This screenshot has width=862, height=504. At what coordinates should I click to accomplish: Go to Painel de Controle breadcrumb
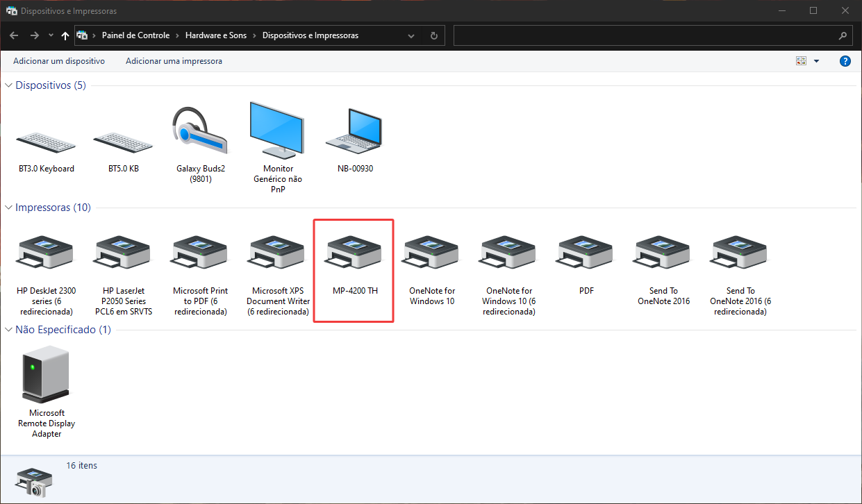click(x=135, y=35)
